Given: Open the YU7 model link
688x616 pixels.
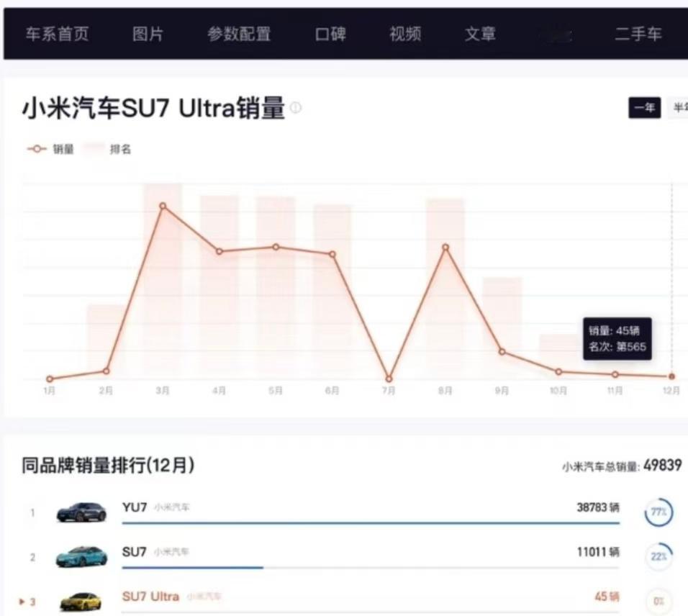Looking at the screenshot, I should (135, 507).
